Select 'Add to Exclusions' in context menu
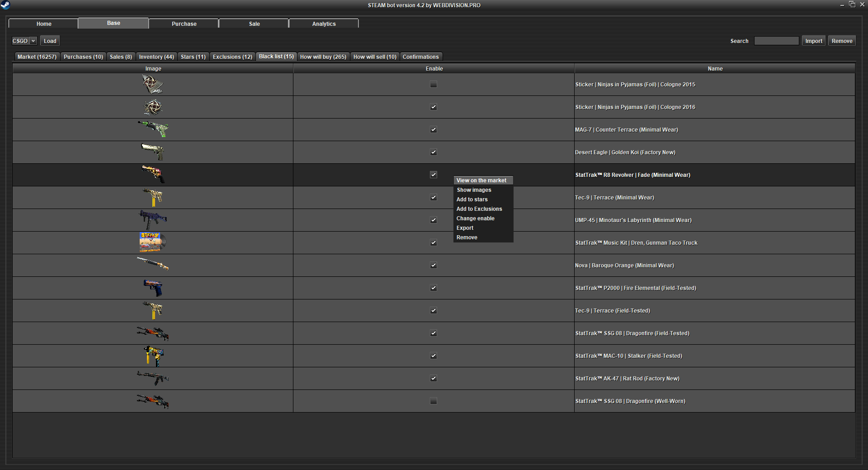Viewport: 868px width, 470px height. click(479, 209)
